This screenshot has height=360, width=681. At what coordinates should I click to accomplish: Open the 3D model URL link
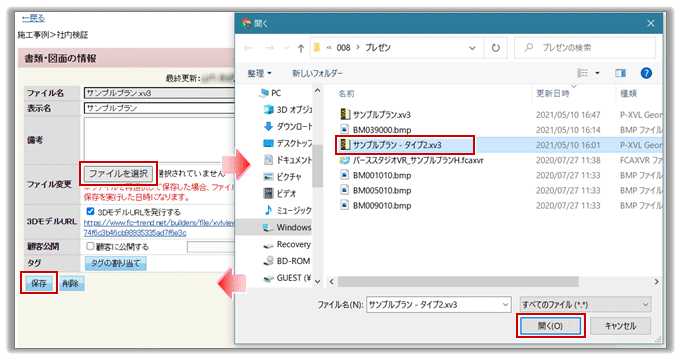pos(159,228)
